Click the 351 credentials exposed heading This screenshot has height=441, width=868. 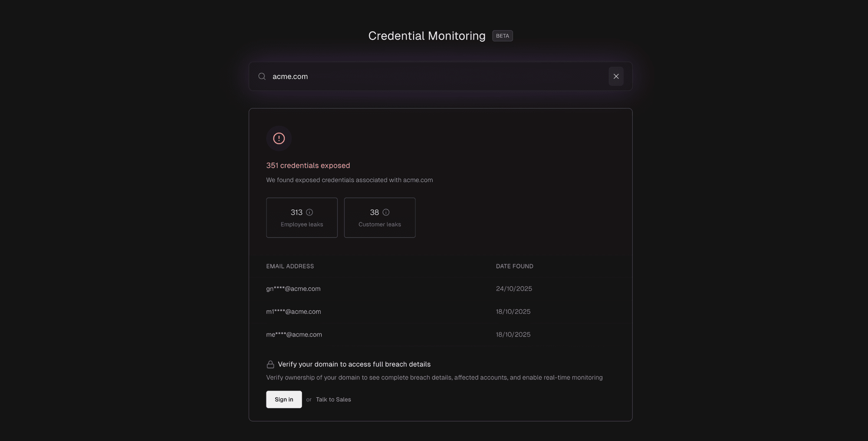coord(308,166)
